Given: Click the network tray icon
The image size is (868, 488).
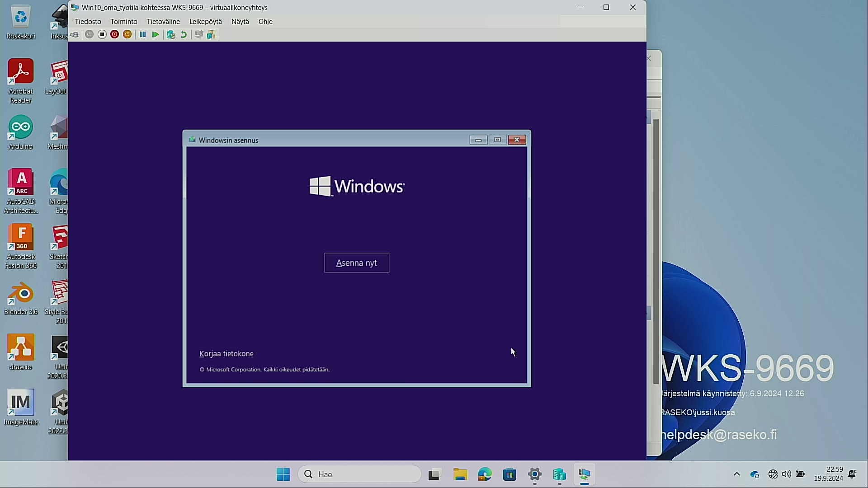Looking at the screenshot, I should [773, 474].
